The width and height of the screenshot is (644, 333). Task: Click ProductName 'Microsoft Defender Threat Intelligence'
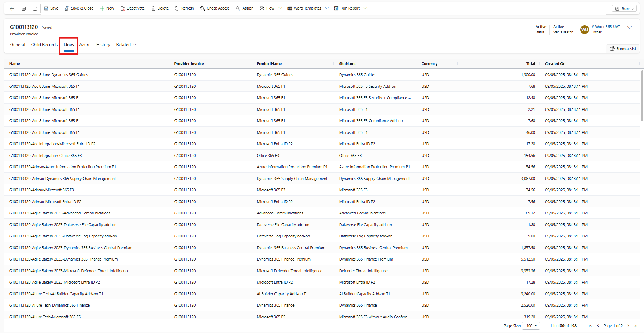289,271
